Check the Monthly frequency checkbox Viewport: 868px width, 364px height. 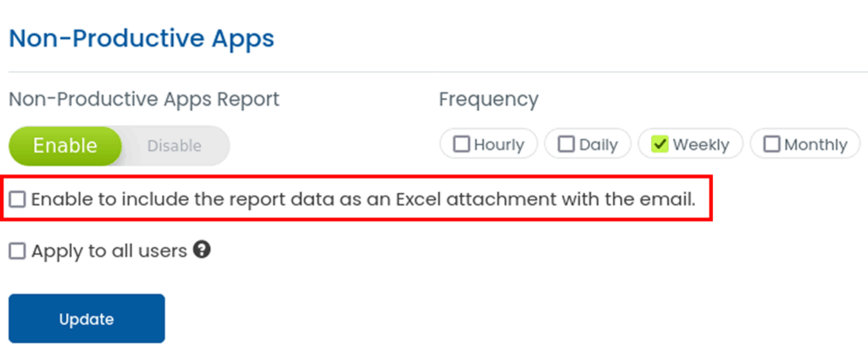pyautogui.click(x=771, y=145)
